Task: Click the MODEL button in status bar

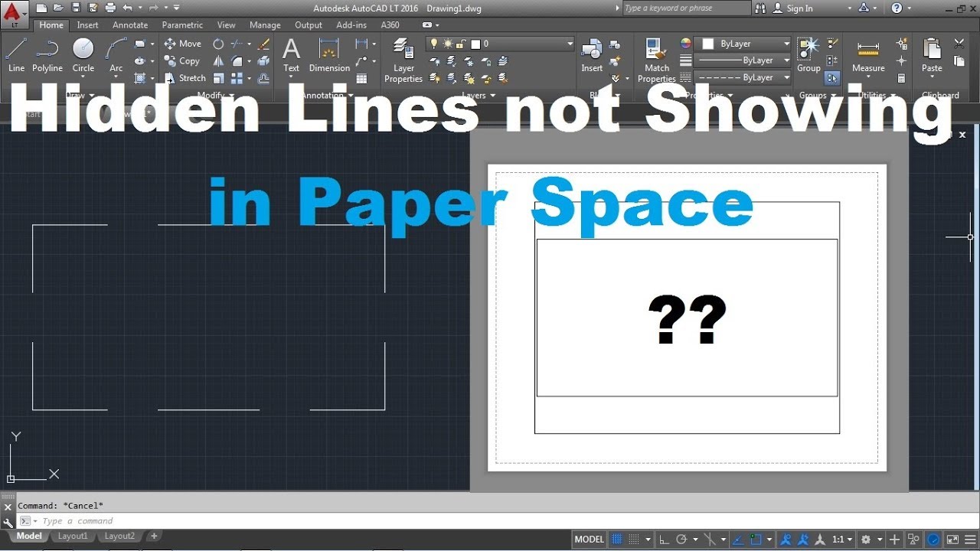Action: click(x=589, y=539)
